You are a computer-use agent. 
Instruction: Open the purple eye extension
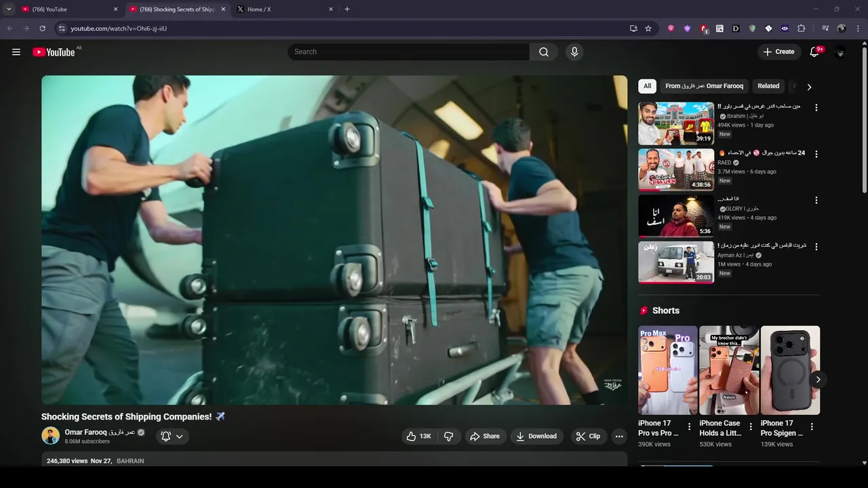click(x=785, y=28)
